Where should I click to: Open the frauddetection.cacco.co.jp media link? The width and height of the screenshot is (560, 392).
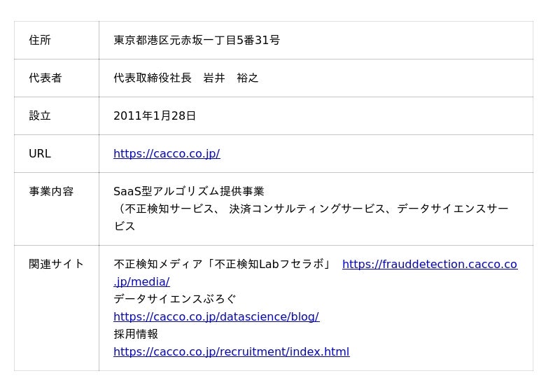429,265
